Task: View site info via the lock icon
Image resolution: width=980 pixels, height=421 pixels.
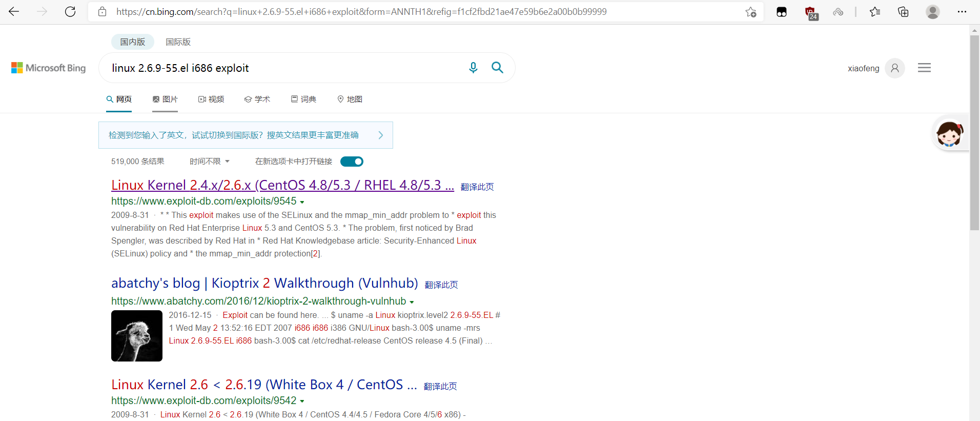Action: (x=102, y=12)
